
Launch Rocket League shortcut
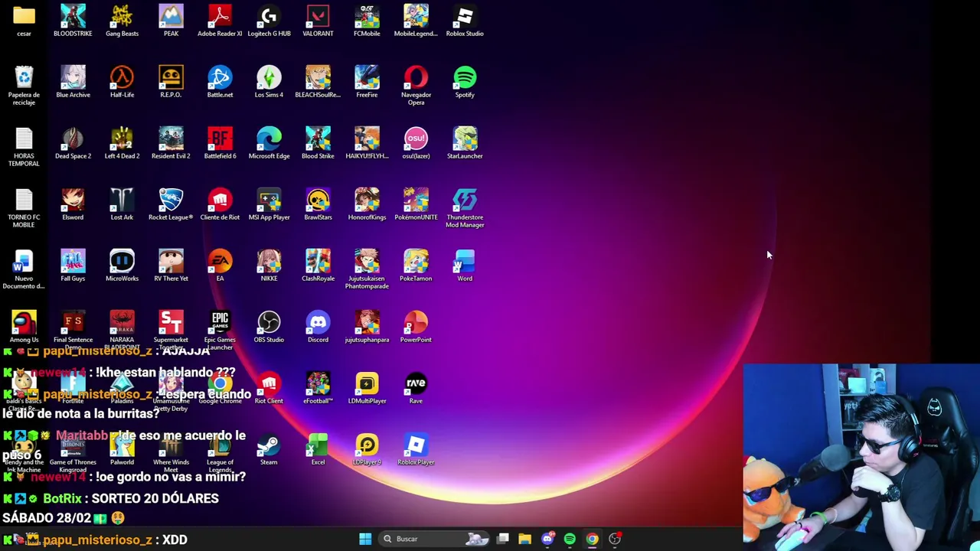(x=171, y=204)
